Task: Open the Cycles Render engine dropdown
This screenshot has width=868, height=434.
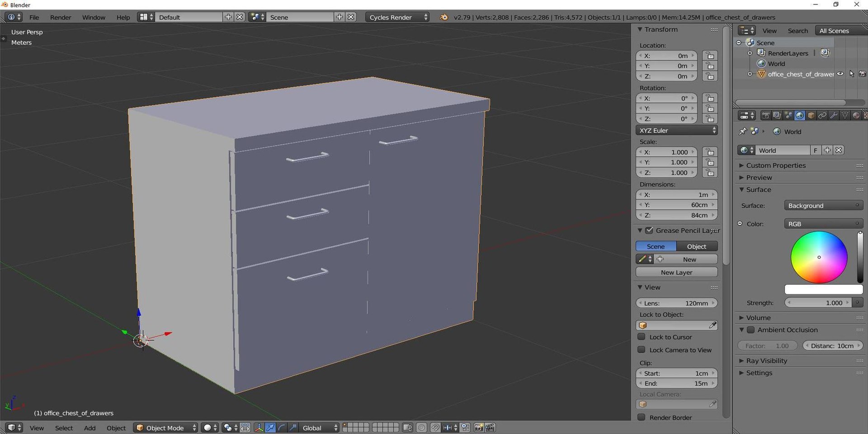Action: point(397,17)
